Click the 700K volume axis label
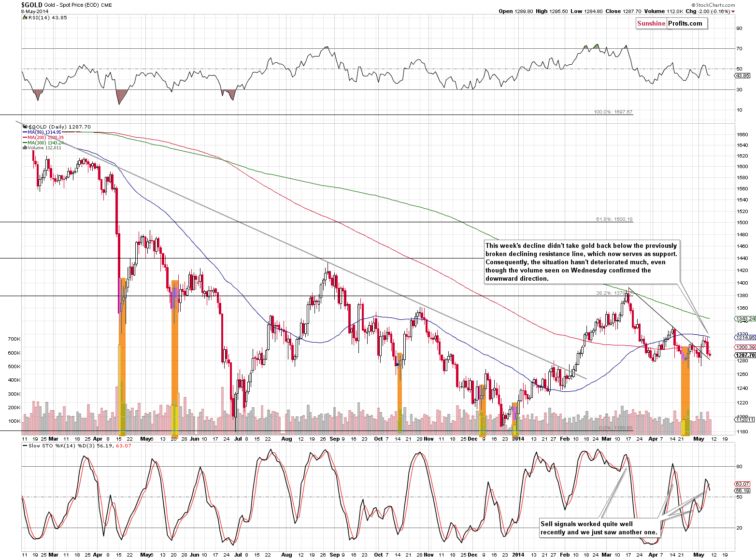This screenshot has height=559, width=756. point(14,339)
